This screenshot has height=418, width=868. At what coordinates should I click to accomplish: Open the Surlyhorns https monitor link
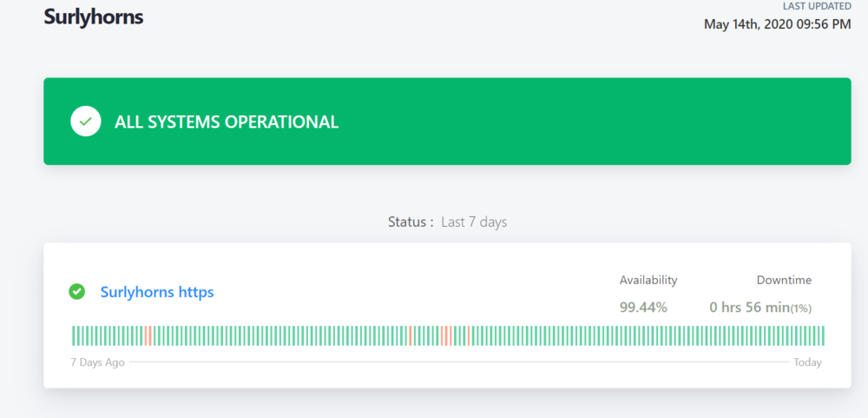157,292
